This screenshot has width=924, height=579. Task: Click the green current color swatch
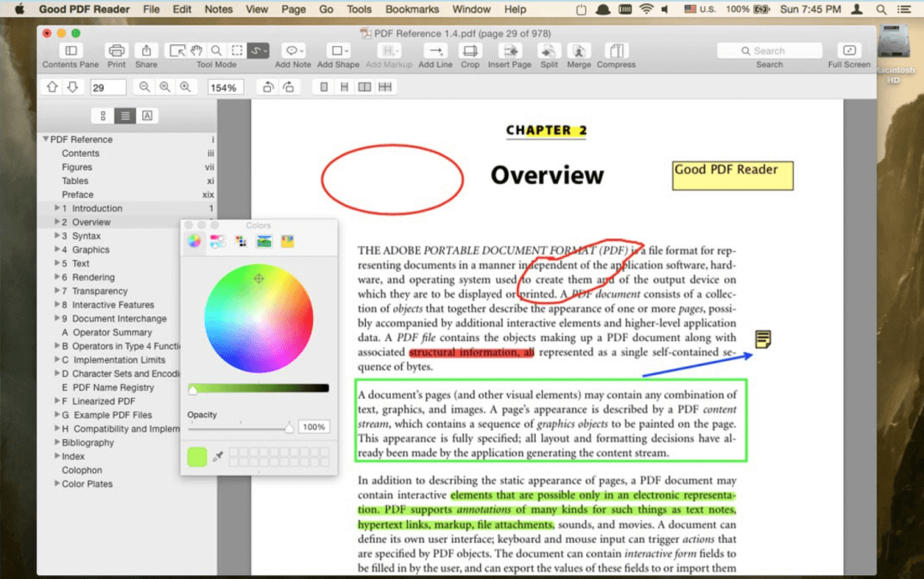pyautogui.click(x=197, y=457)
